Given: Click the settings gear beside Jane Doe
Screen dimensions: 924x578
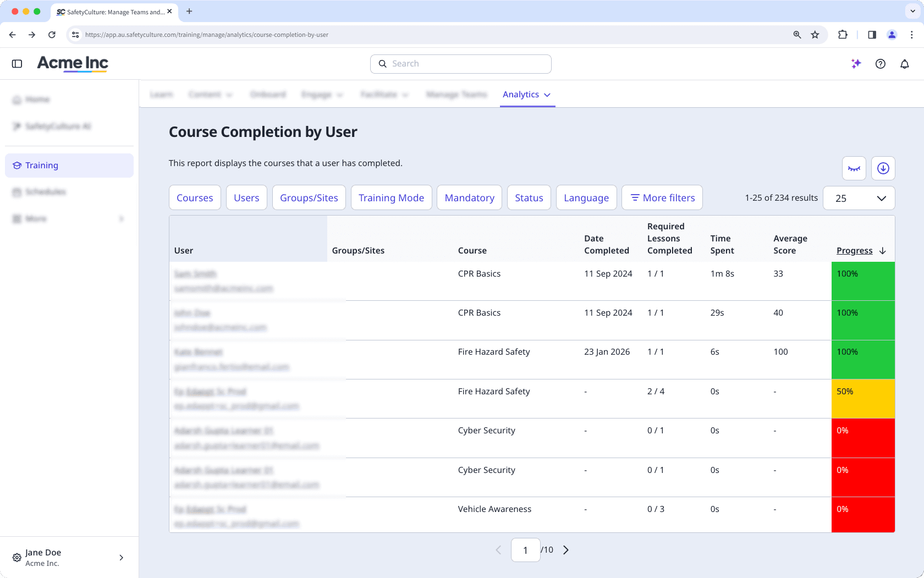Looking at the screenshot, I should 17,558.
